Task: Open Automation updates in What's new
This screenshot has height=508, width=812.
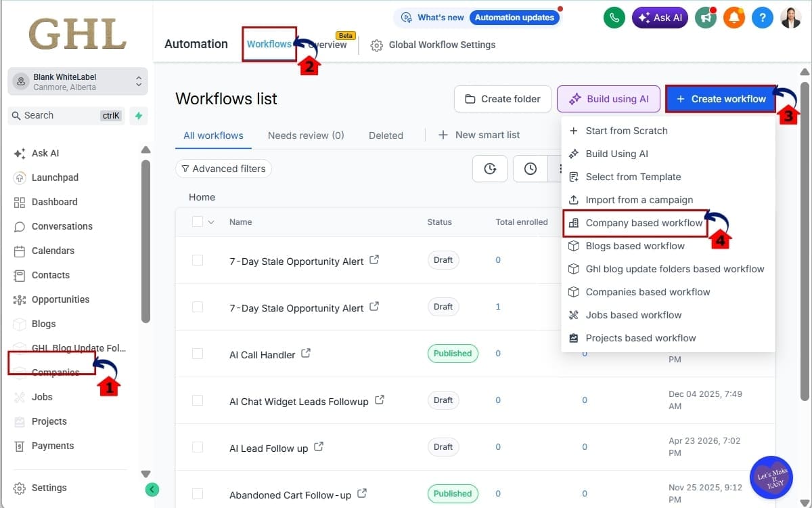Action: click(514, 18)
